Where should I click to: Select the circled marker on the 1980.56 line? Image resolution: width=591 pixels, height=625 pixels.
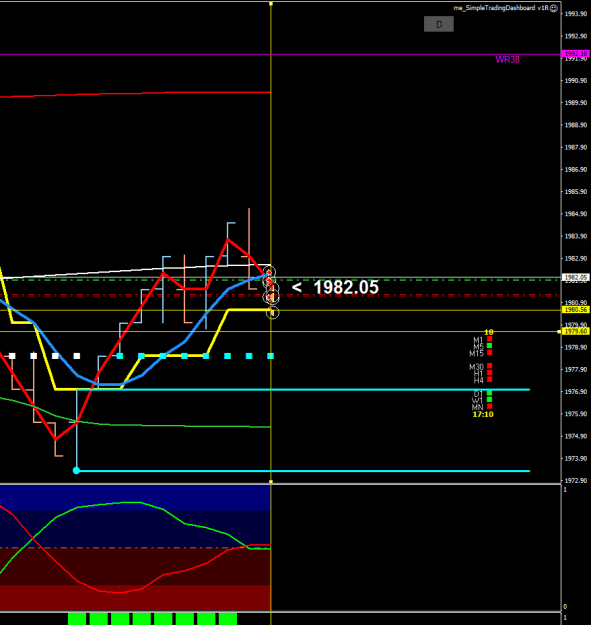coord(273,313)
